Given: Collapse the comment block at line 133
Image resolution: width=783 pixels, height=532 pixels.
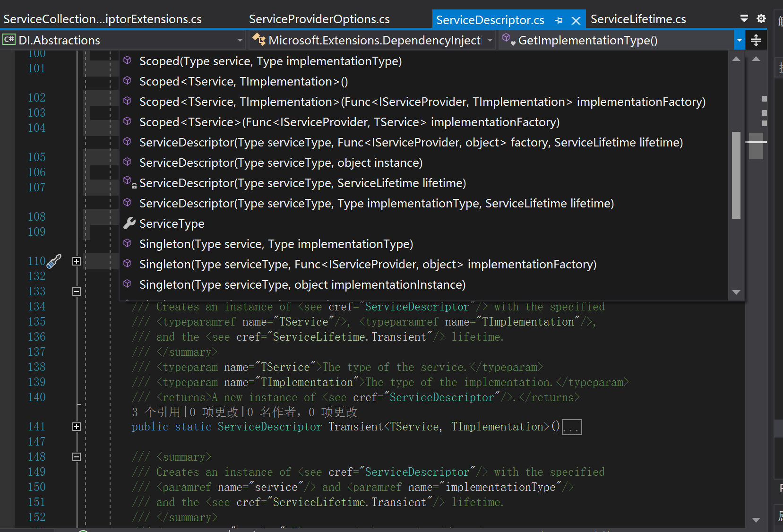Looking at the screenshot, I should (77, 292).
